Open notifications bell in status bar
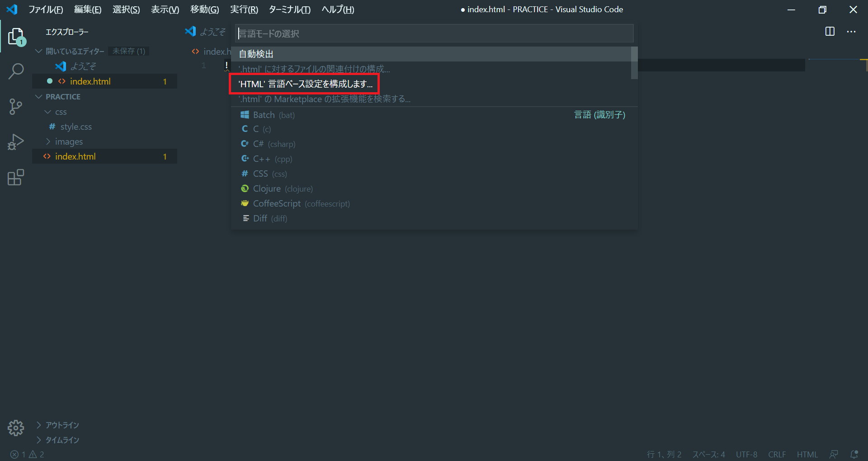The image size is (868, 461). tap(854, 454)
